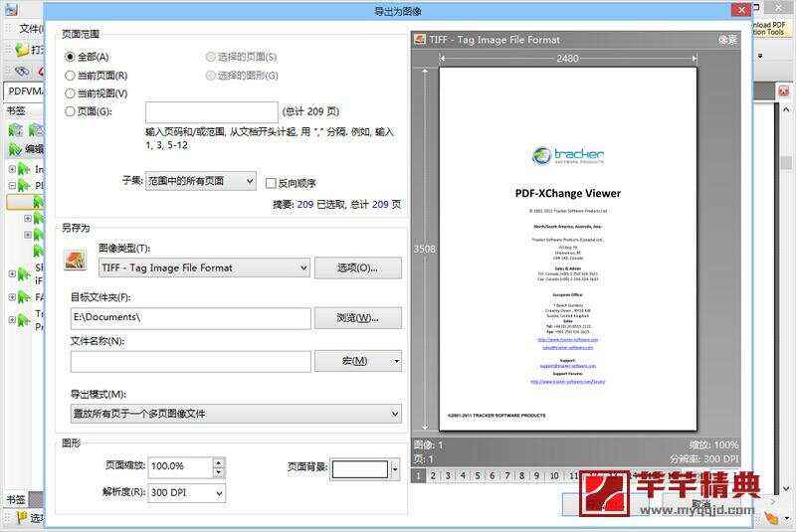Click page background color swatch
This screenshot has height=532, width=796.
pos(360,469)
